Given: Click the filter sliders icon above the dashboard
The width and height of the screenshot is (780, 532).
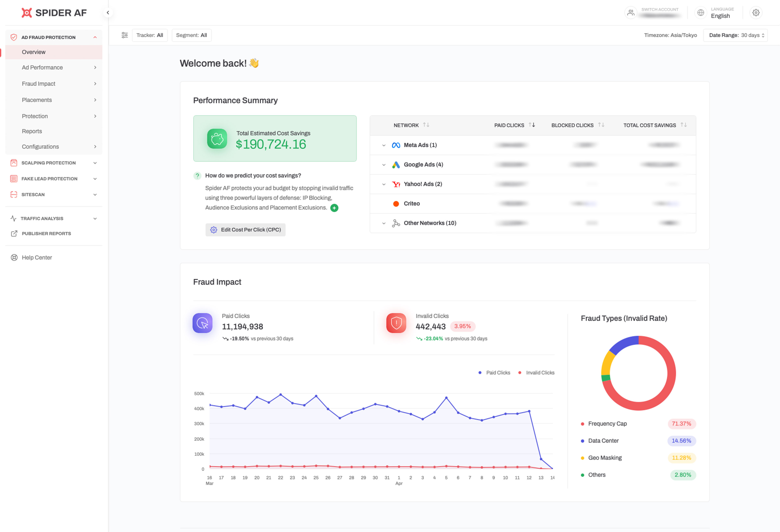Looking at the screenshot, I should (x=125, y=35).
